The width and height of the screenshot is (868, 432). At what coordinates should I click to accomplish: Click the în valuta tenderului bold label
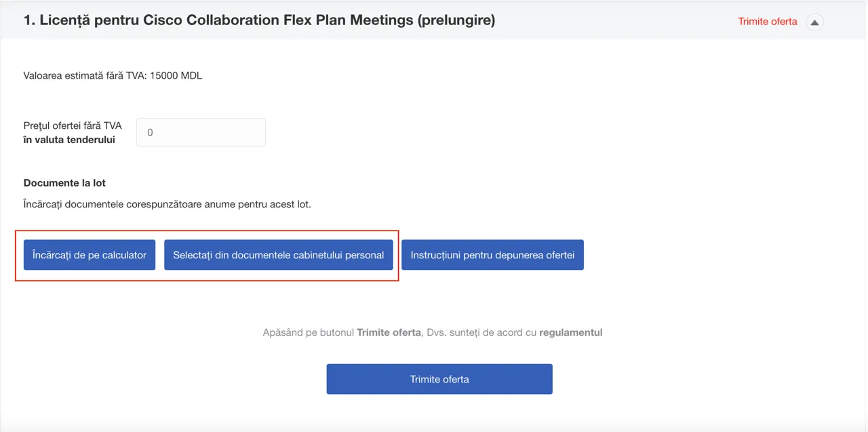(x=69, y=140)
